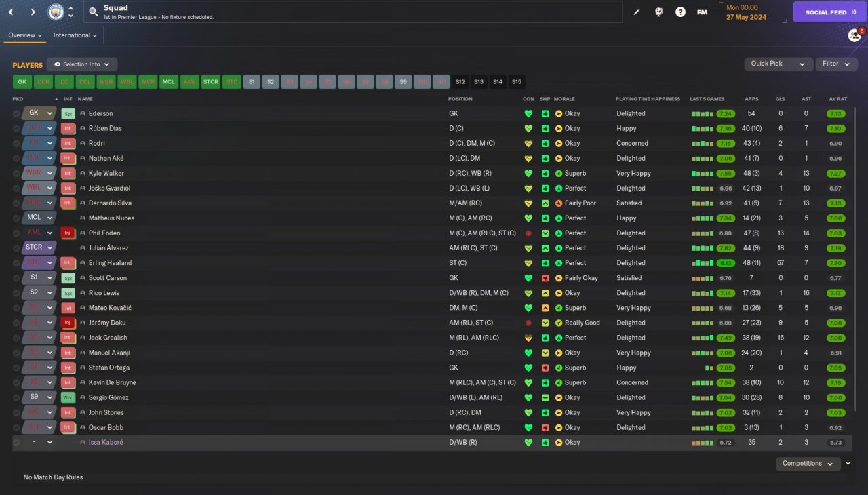Click the squad search bar
Image resolution: width=868 pixels, height=495 pixels.
tap(353, 12)
